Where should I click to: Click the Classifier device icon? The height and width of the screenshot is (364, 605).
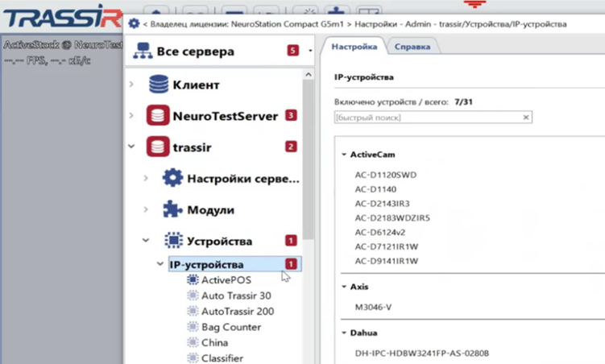[x=193, y=358]
